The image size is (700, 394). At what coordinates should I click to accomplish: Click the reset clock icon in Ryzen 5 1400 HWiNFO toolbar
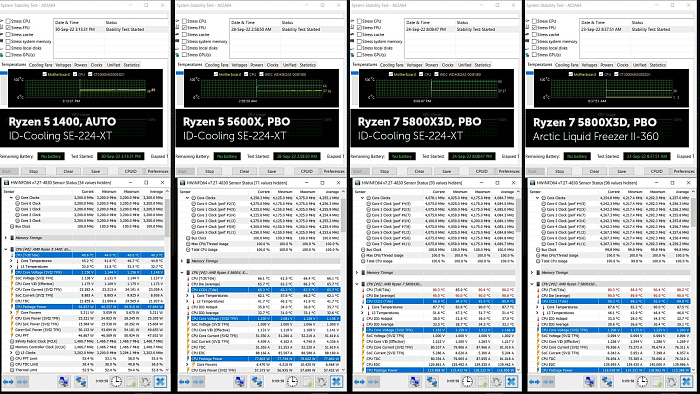(x=116, y=382)
